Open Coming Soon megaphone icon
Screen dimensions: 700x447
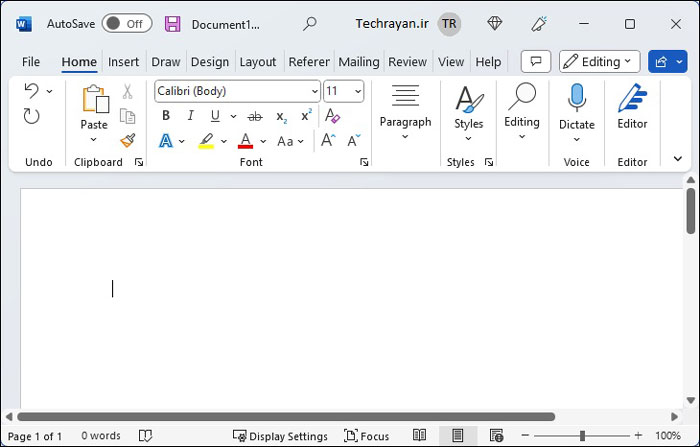pyautogui.click(x=539, y=24)
